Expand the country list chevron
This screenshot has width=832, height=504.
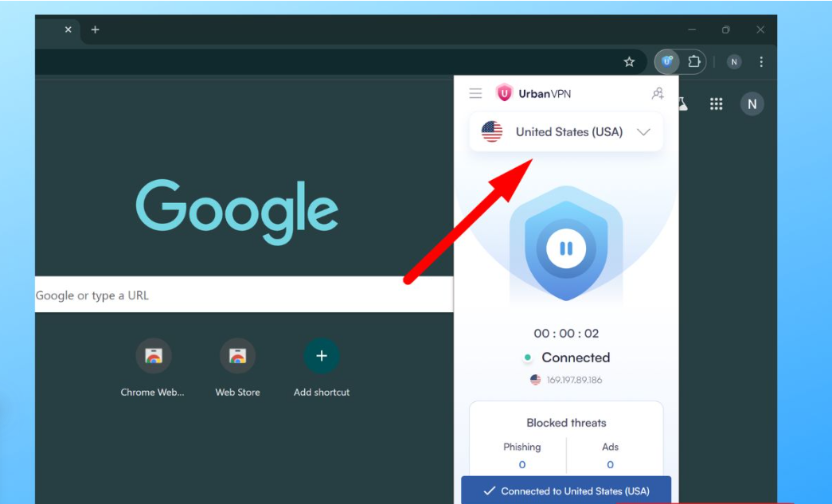pos(643,132)
